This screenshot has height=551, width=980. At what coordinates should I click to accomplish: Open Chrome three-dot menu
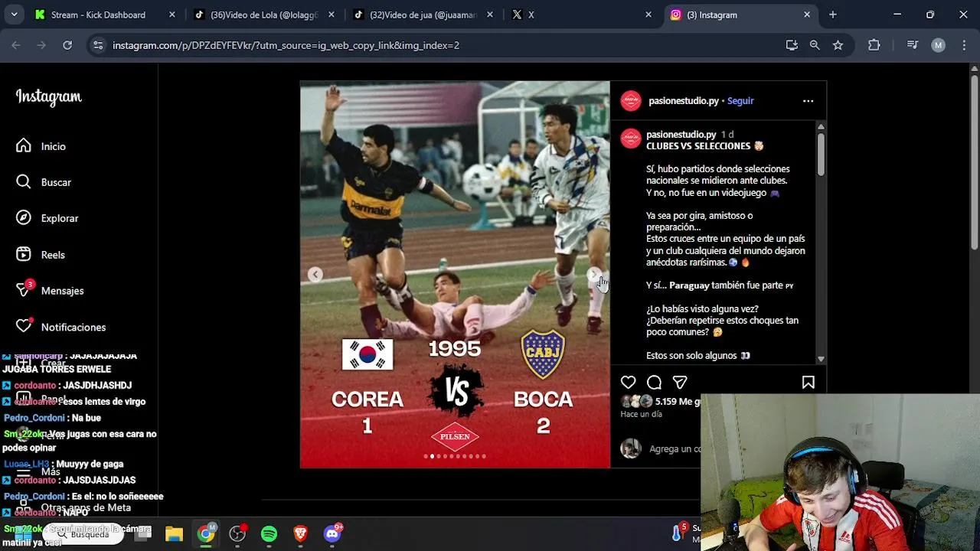pos(963,45)
